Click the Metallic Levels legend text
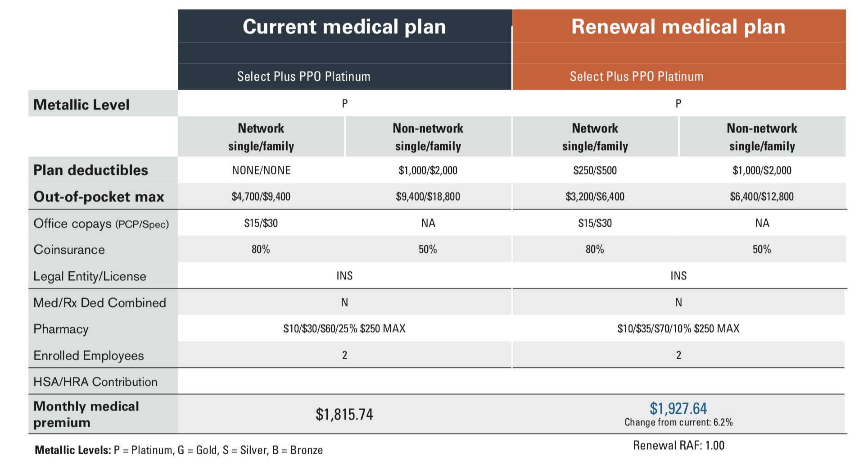868x466 pixels. [179, 450]
